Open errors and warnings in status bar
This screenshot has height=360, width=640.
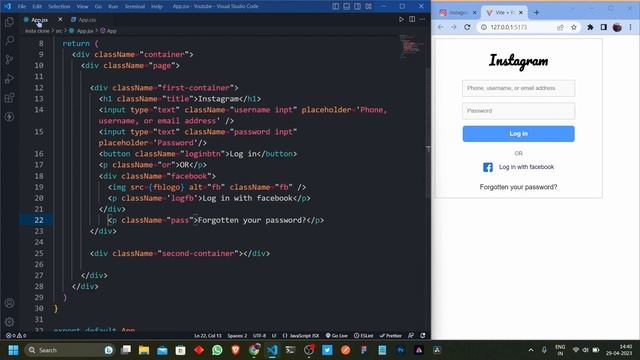click(16, 336)
